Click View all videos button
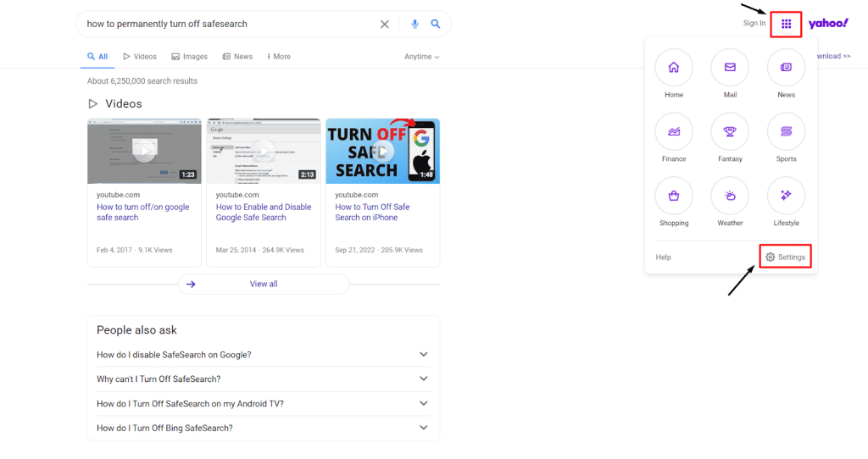Viewport: 868px width, 459px height. tap(264, 285)
